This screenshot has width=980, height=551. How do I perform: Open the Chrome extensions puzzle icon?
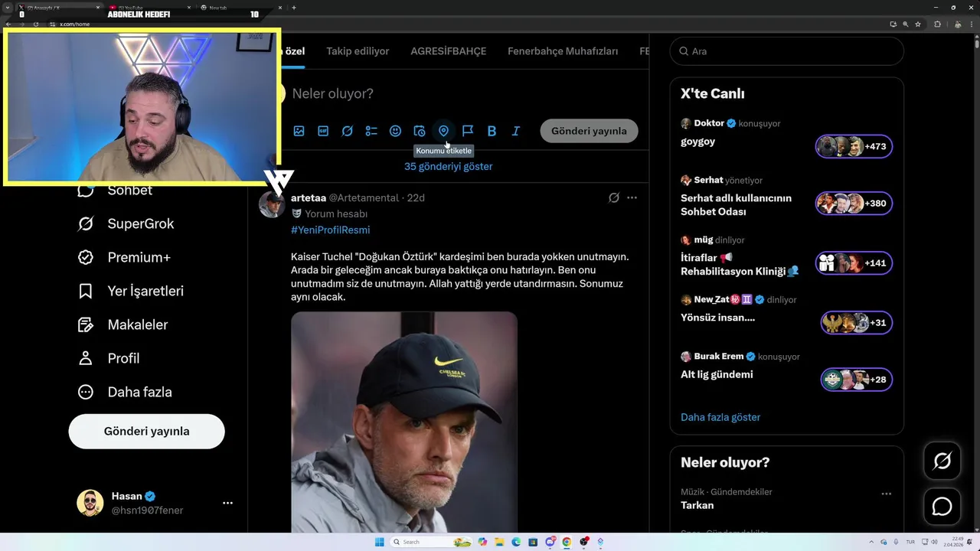pyautogui.click(x=937, y=24)
